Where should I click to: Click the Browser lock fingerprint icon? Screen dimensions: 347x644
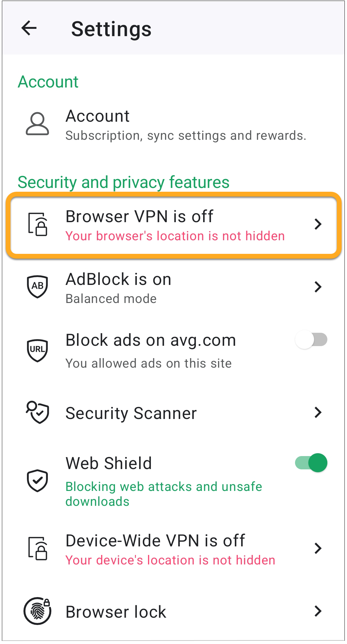(x=38, y=611)
